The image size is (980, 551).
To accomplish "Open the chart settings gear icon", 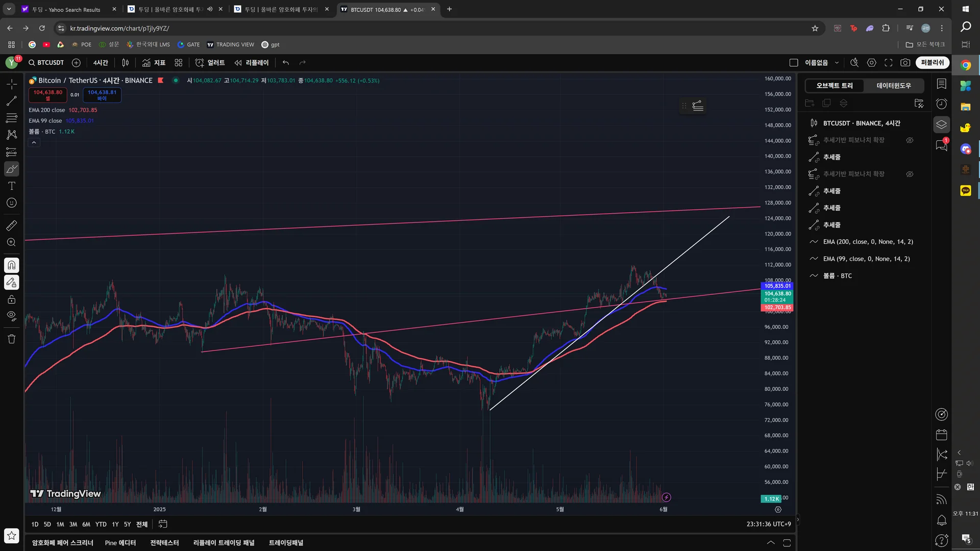I will (871, 63).
